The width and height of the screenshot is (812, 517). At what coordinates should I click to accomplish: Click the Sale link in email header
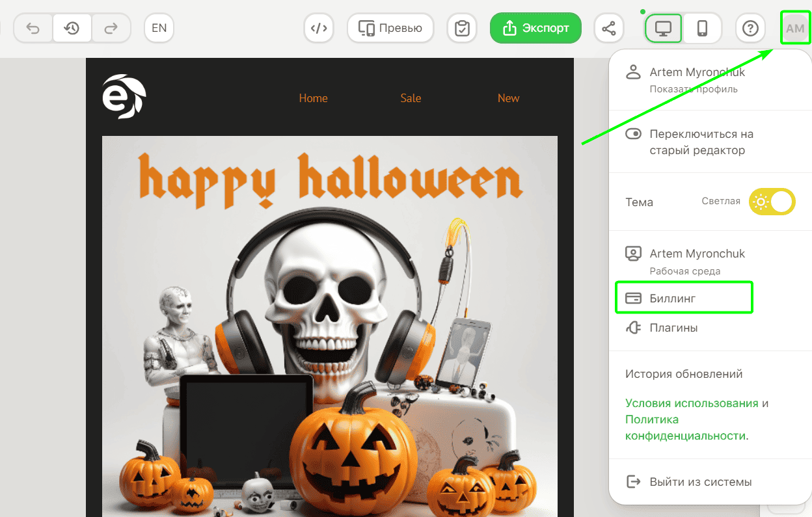tap(411, 98)
